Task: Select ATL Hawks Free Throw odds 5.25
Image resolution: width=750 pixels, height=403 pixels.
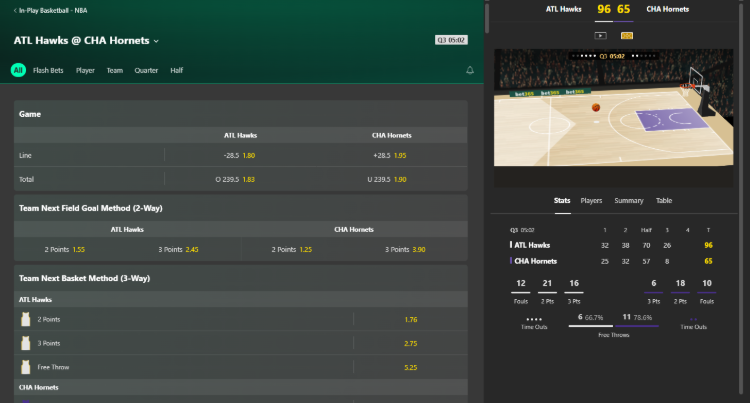Action: [x=410, y=367]
